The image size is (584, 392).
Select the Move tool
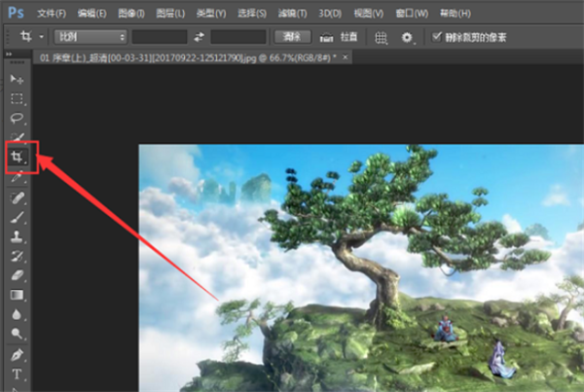[17, 79]
